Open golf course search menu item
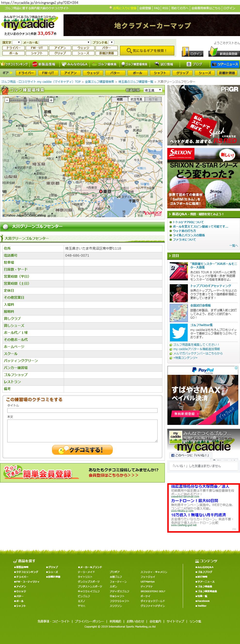Screen dimensions: 240x644 (x=104, y=64)
